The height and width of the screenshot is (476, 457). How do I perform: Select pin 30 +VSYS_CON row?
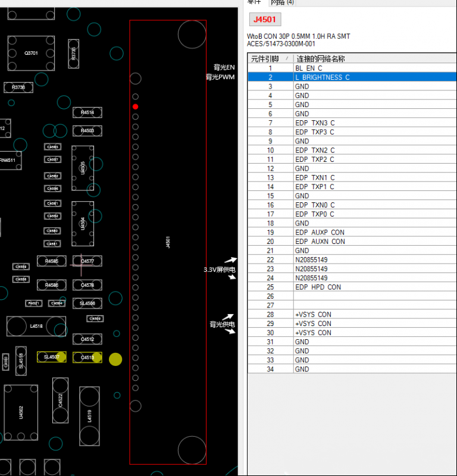(x=352, y=333)
